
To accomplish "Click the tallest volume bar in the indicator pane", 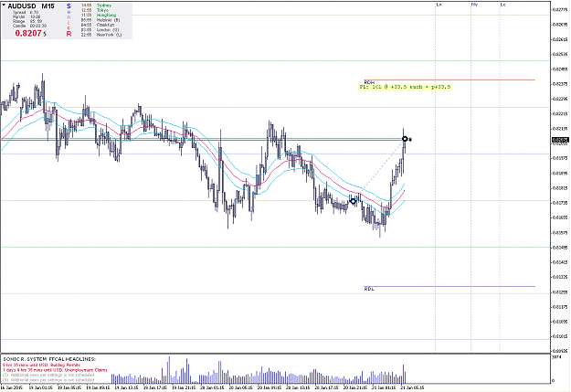I will tap(169, 370).
